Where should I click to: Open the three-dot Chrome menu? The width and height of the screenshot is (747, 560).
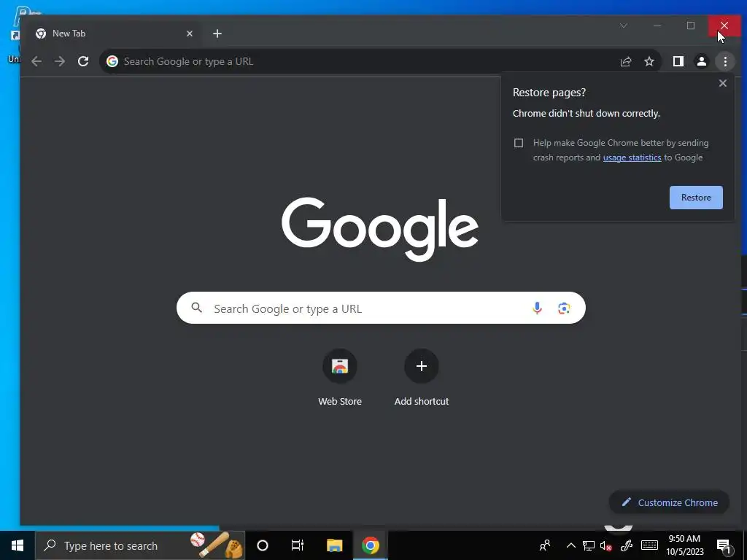click(725, 61)
